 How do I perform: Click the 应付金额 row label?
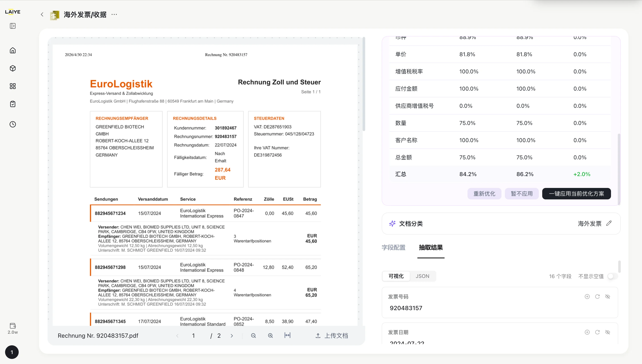[406, 89]
